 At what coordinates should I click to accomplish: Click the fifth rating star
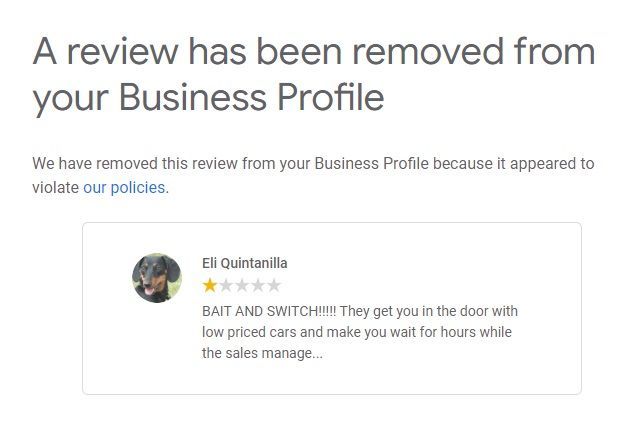(x=273, y=286)
